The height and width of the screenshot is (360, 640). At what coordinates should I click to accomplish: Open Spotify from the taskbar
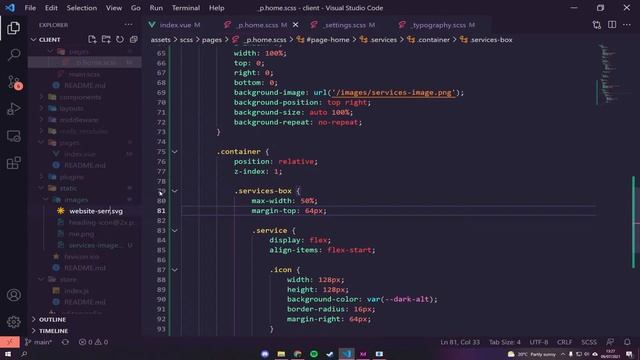click(x=313, y=354)
